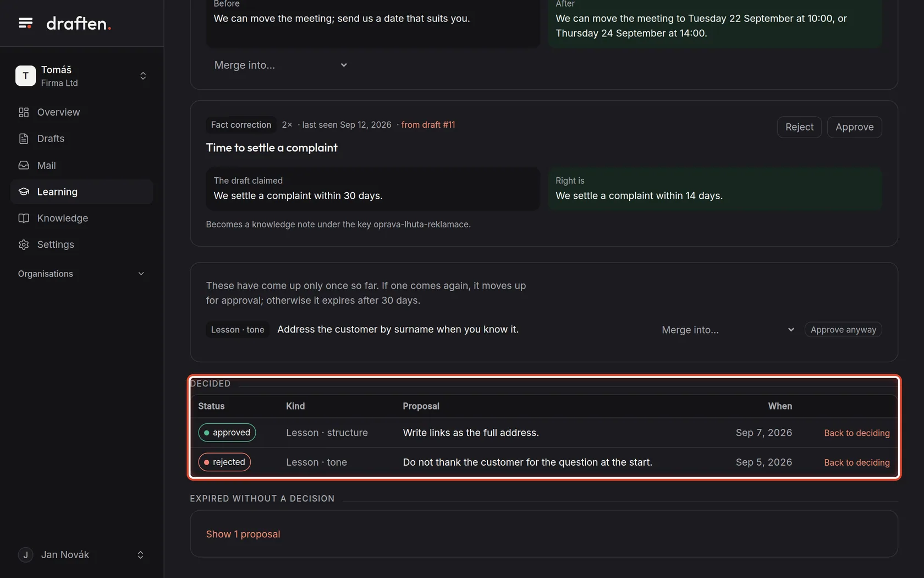
Task: Click Back to deciding for approved lesson
Action: [x=856, y=433]
